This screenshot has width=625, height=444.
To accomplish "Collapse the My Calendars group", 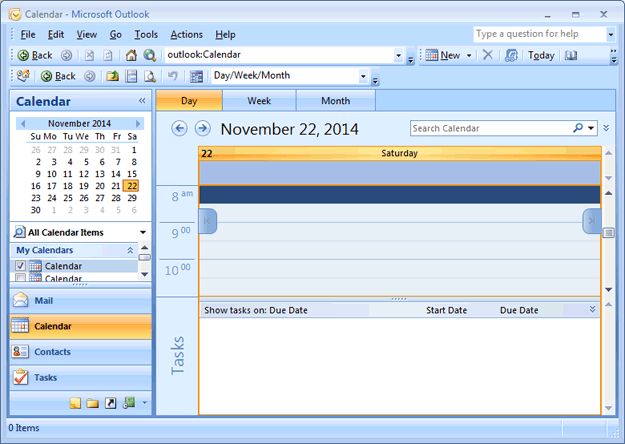I will 130,250.
